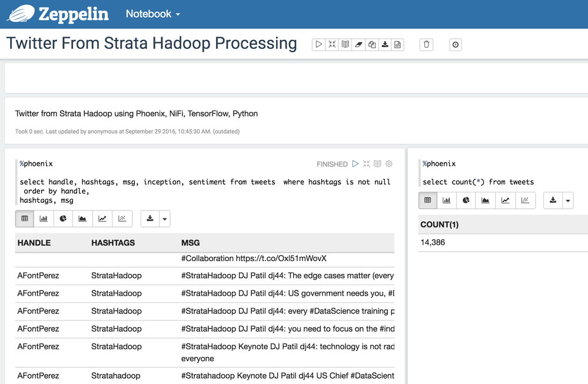Expand download options caret in count paragraph

point(567,201)
